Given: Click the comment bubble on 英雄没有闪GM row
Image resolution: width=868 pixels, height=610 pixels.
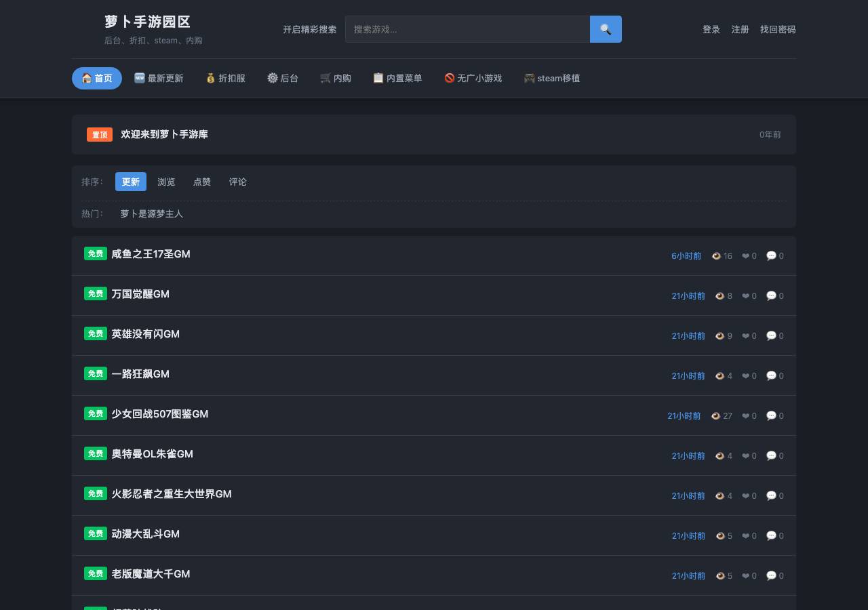Looking at the screenshot, I should (x=771, y=336).
